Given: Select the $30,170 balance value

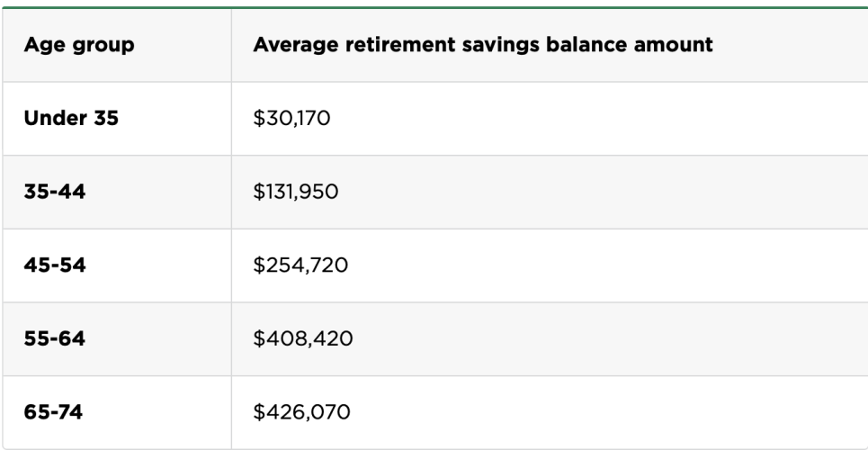Looking at the screenshot, I should coord(292,118).
